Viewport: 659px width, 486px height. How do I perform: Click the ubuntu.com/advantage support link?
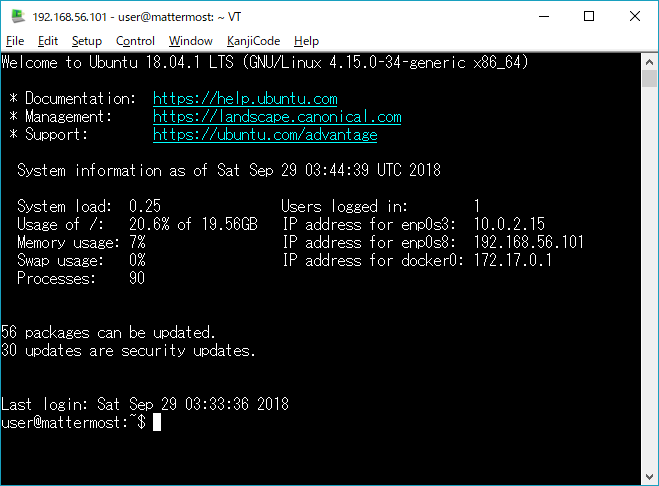(265, 135)
